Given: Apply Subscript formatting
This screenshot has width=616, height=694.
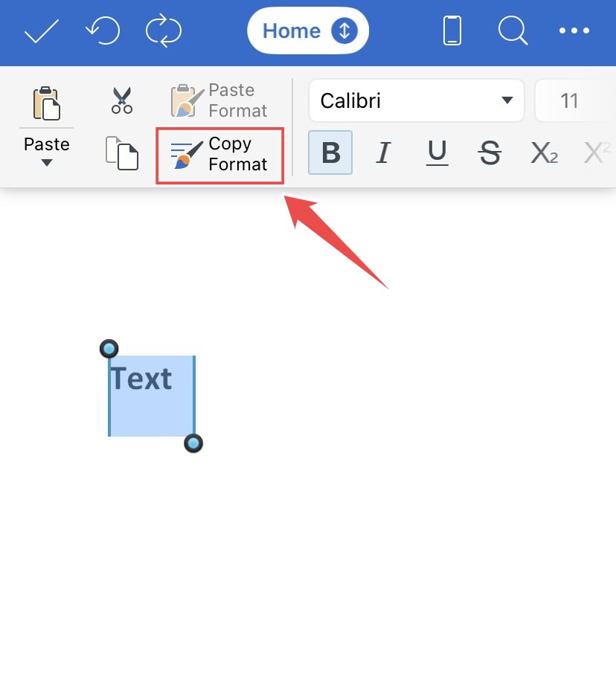Looking at the screenshot, I should 544,152.
